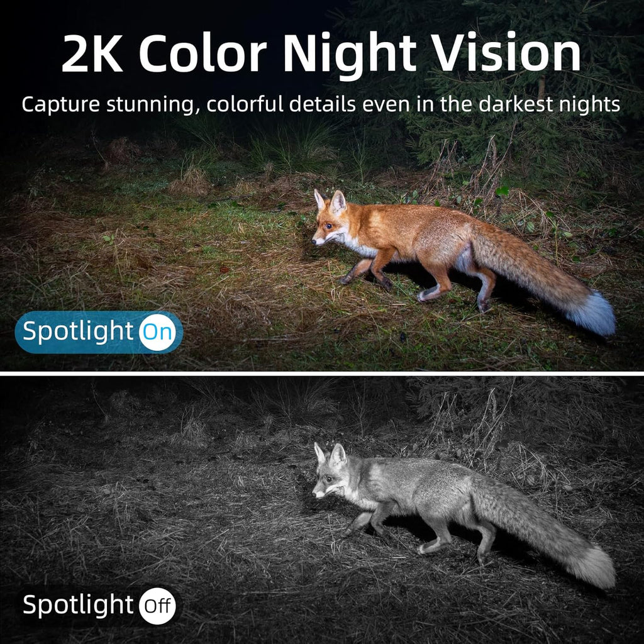The width and height of the screenshot is (644, 644).
Task: Select the "Spotlight" text in the blue pill
Action: click(78, 331)
